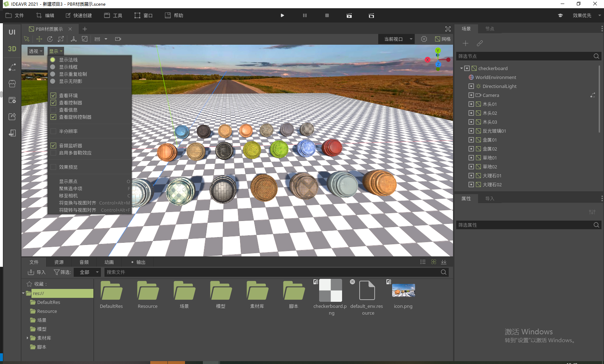
Task: Open the snap options dropdown arrow
Action: click(106, 39)
